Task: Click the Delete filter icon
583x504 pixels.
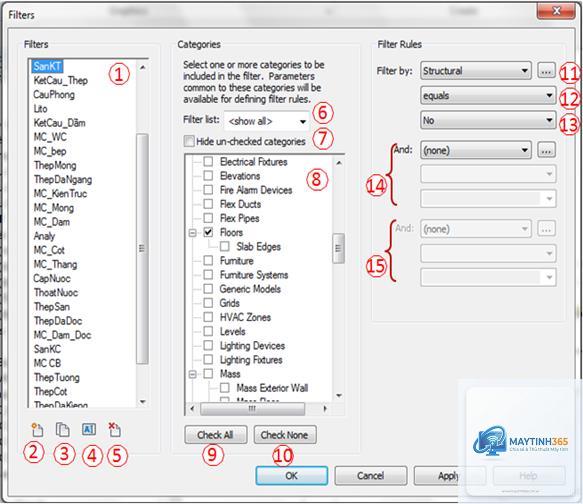Action: [x=115, y=430]
